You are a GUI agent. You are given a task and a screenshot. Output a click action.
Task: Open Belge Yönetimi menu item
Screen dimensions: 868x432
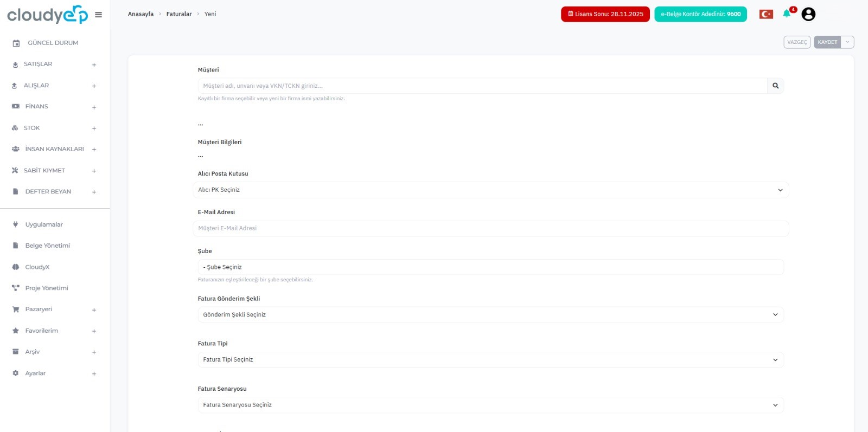point(47,246)
